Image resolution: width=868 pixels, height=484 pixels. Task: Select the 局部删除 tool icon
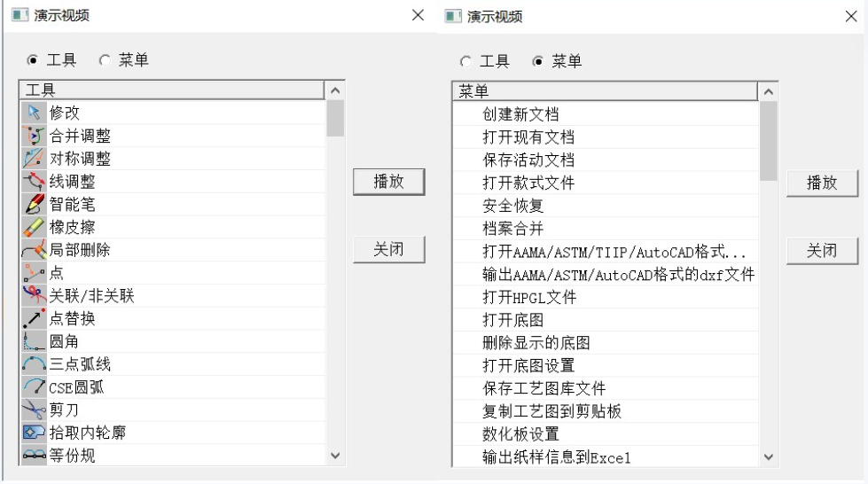tap(34, 250)
